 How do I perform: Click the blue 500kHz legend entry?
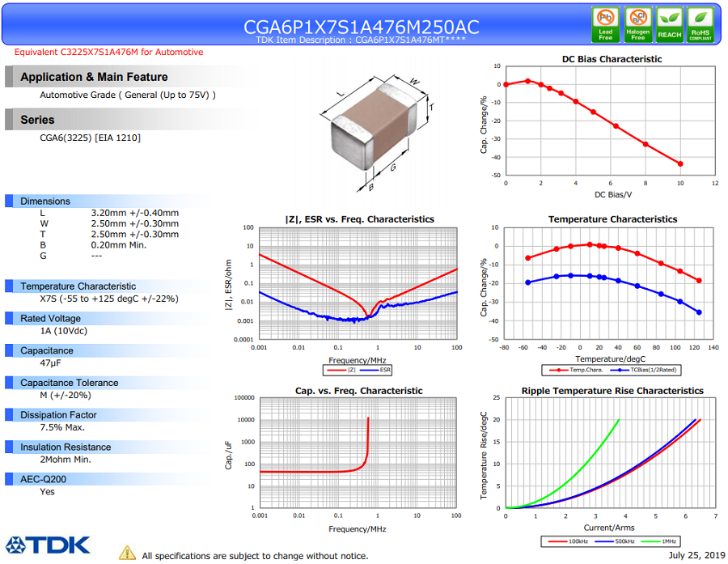[x=616, y=541]
